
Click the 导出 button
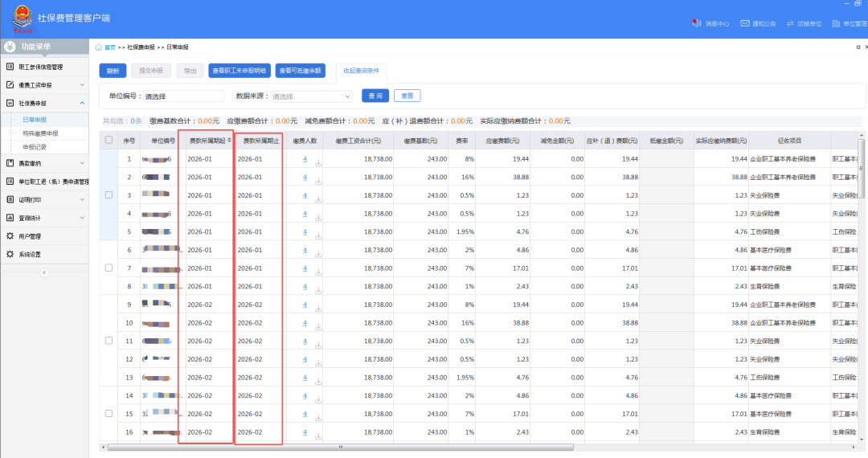pos(190,71)
